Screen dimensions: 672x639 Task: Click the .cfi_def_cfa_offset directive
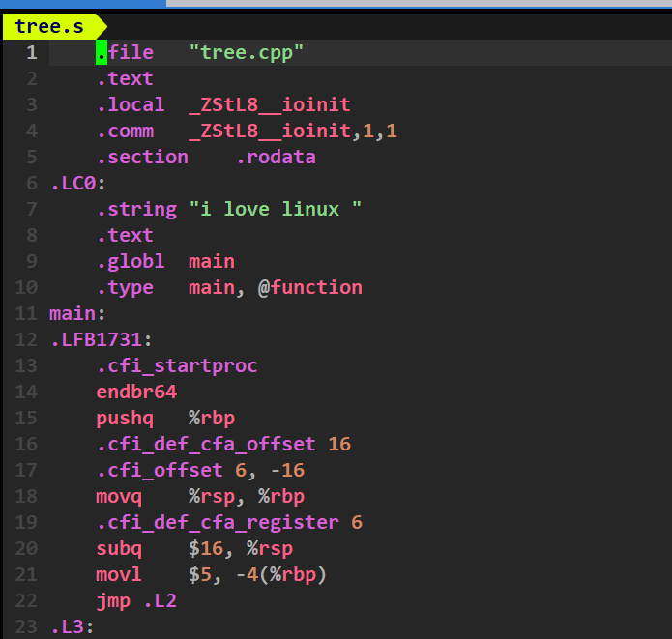[x=206, y=445]
